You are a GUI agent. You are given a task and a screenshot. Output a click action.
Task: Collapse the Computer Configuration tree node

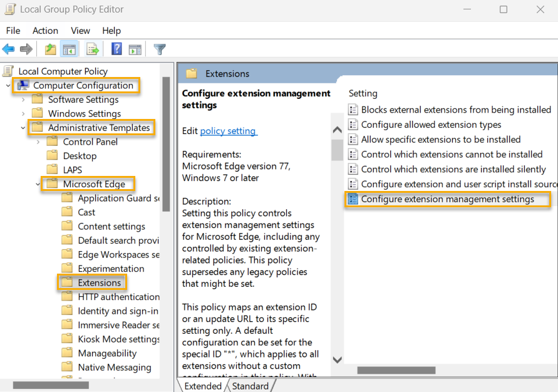[6, 85]
